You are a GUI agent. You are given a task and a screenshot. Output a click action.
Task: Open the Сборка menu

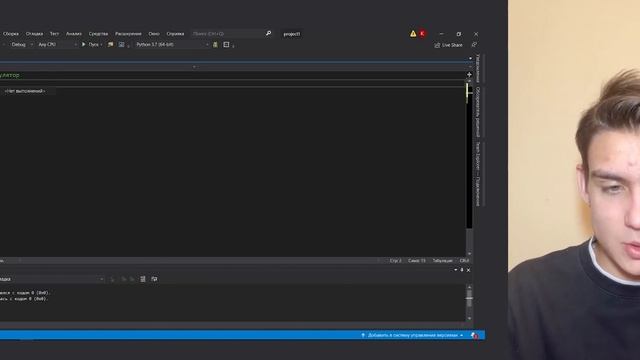point(11,34)
